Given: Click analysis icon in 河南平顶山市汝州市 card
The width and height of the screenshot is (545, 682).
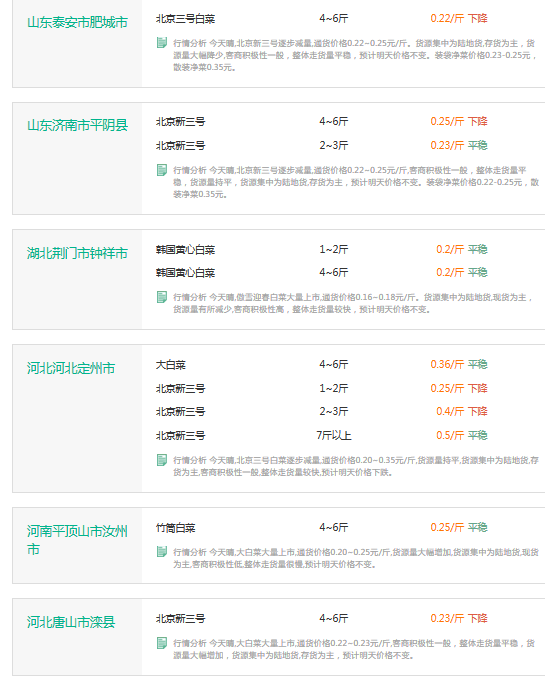Looking at the screenshot, I should point(162,552).
